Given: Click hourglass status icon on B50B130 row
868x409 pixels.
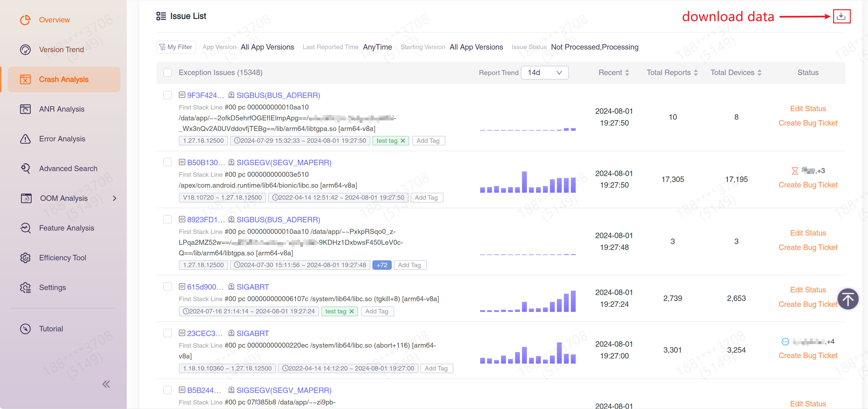Looking at the screenshot, I should 795,171.
